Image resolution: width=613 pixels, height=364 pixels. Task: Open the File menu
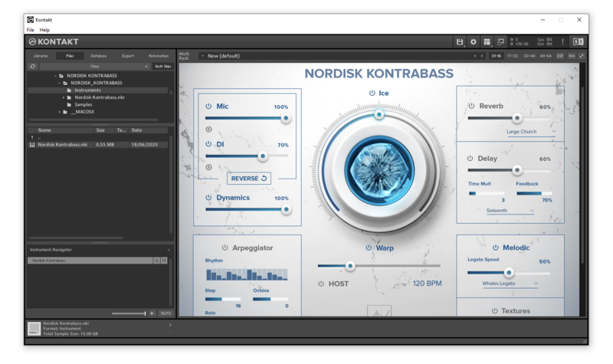(31, 30)
